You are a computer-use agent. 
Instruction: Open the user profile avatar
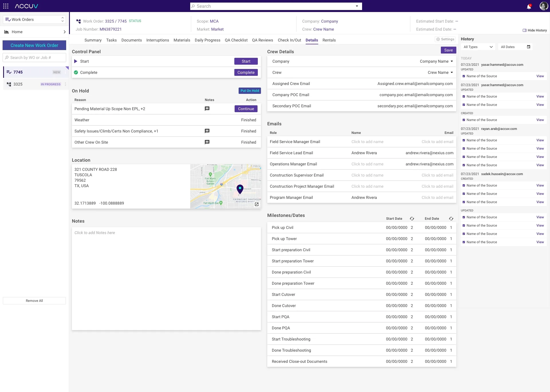543,6
